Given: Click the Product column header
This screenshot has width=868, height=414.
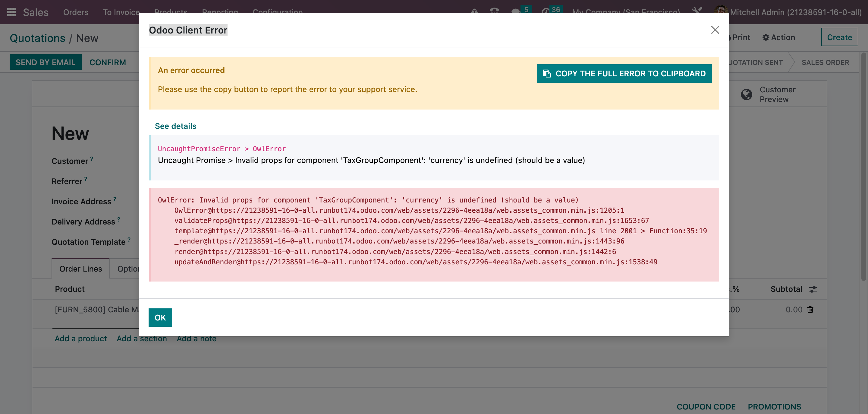Looking at the screenshot, I should click(x=70, y=289).
